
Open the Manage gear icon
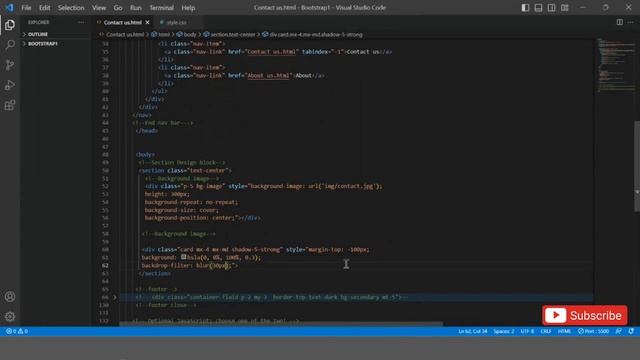coord(10,316)
